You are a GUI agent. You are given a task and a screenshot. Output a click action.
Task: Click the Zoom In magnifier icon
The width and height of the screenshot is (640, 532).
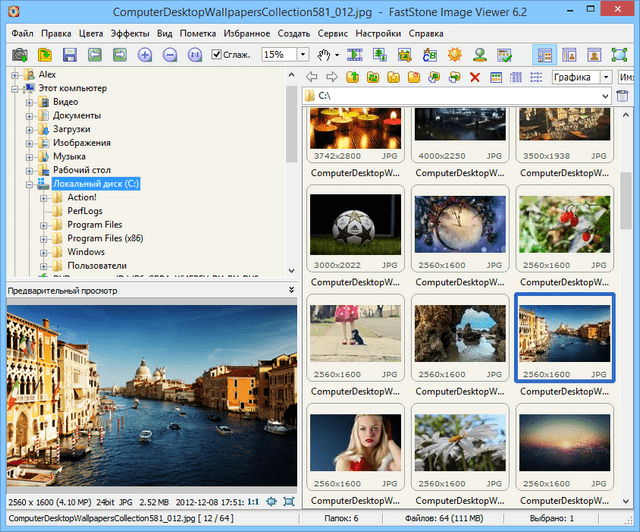pyautogui.click(x=145, y=54)
